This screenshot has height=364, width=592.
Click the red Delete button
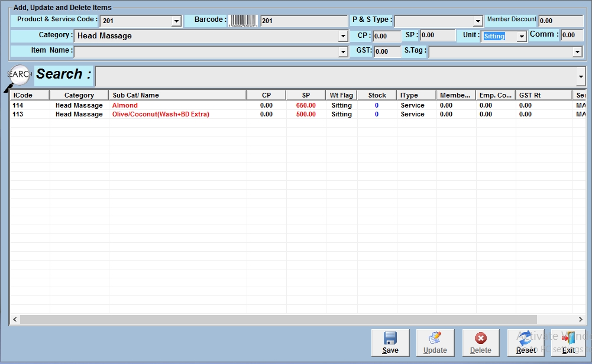(480, 343)
